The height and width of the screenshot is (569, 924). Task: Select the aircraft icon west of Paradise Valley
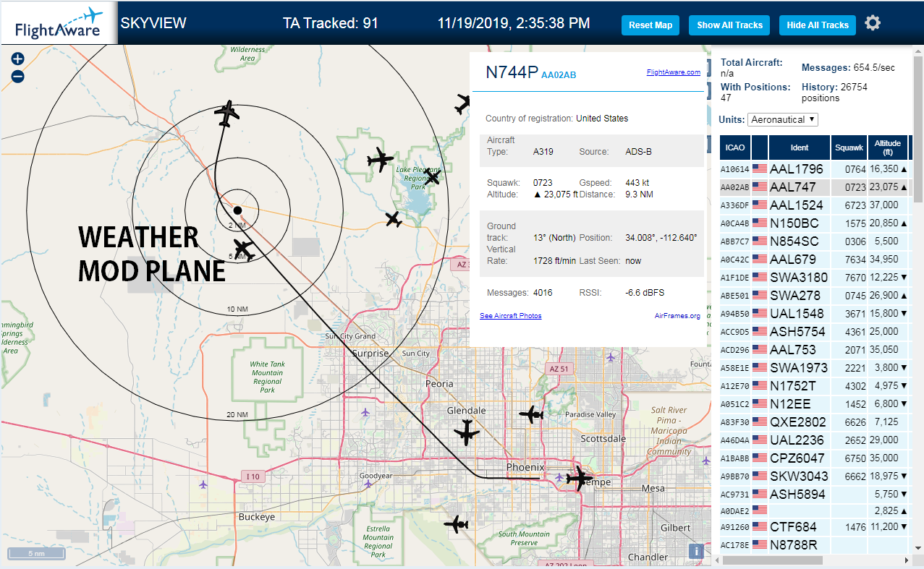[x=531, y=415]
